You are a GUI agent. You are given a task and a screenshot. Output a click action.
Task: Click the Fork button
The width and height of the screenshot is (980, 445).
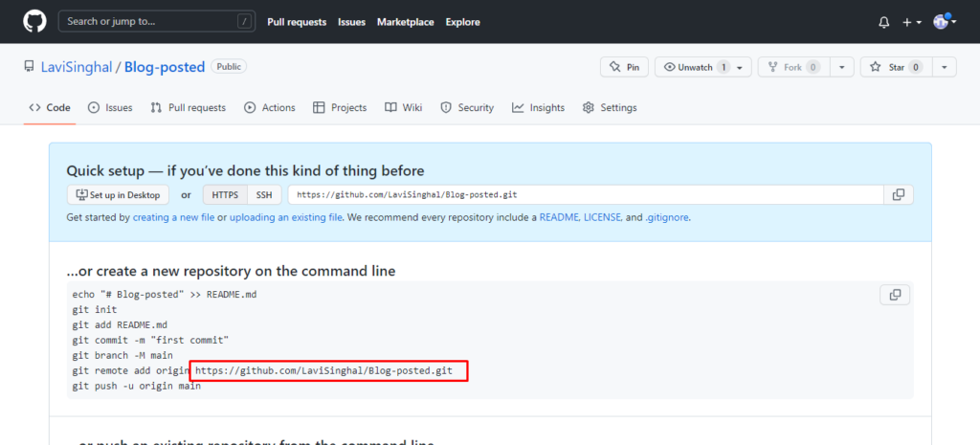click(794, 67)
